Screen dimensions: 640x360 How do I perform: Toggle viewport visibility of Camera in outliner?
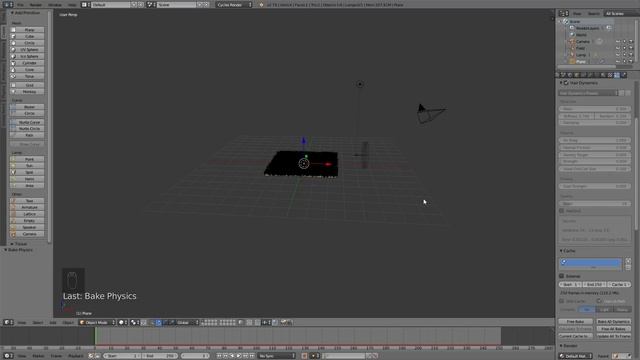618,42
